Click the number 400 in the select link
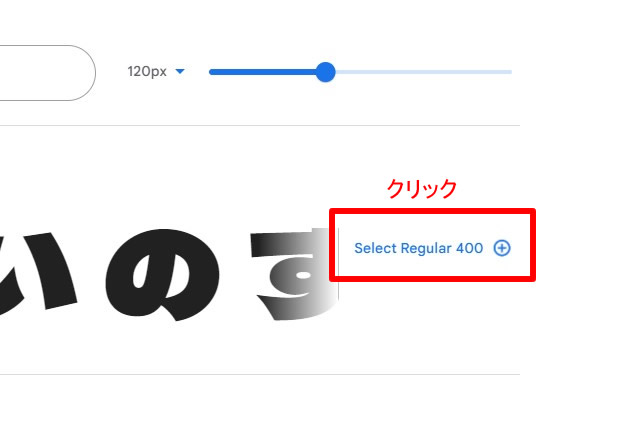The image size is (637, 432). [470, 248]
